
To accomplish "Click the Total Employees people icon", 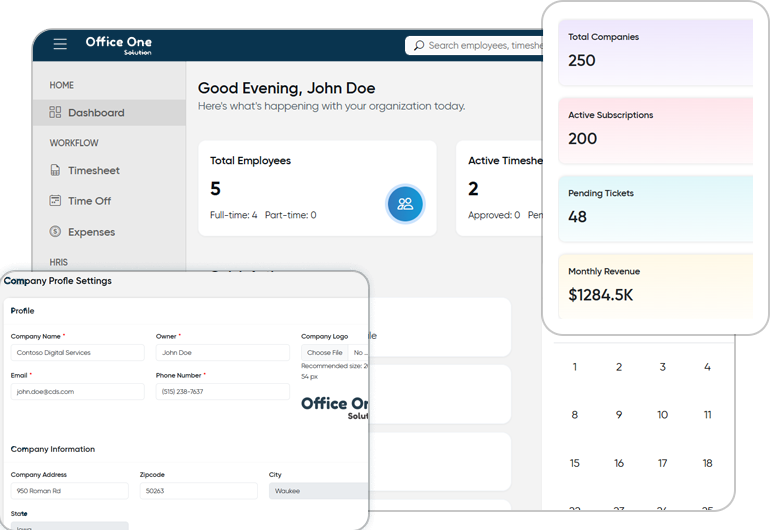I will pos(405,203).
